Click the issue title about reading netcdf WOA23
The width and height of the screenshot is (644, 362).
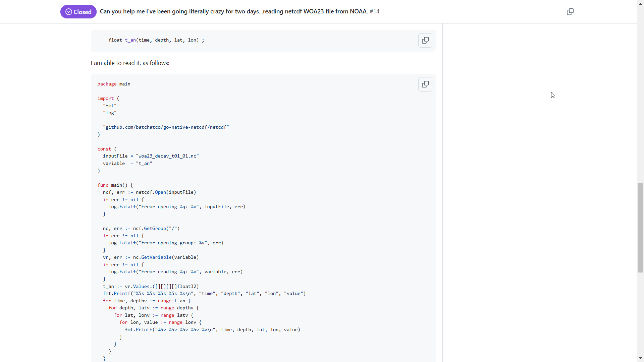pos(234,11)
